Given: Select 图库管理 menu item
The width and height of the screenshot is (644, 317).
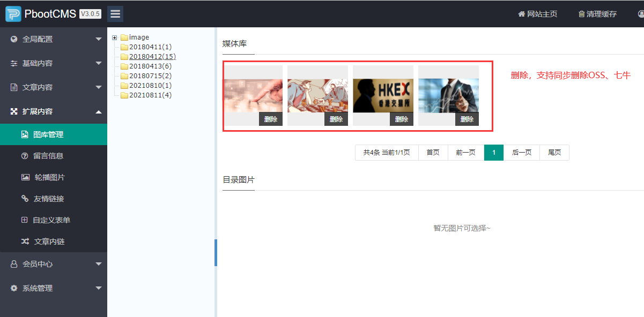Looking at the screenshot, I should click(48, 134).
